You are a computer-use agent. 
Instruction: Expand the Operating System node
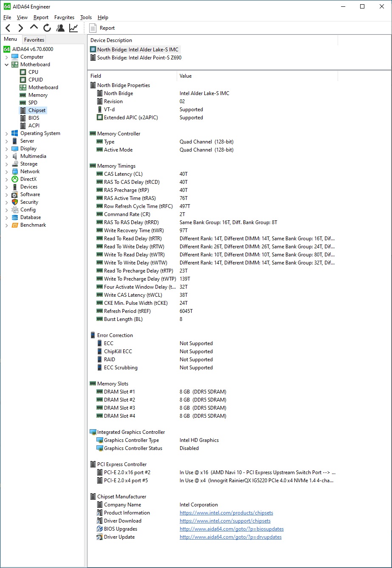coord(6,133)
